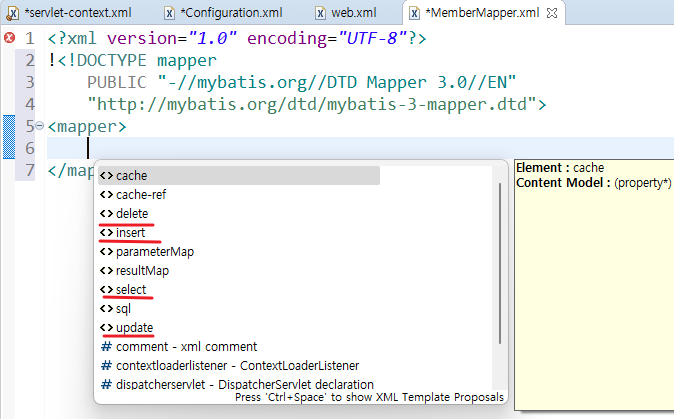Click the MemberMapper.xml tab file icon
Viewport: 674px width, 419px height.
pos(414,13)
